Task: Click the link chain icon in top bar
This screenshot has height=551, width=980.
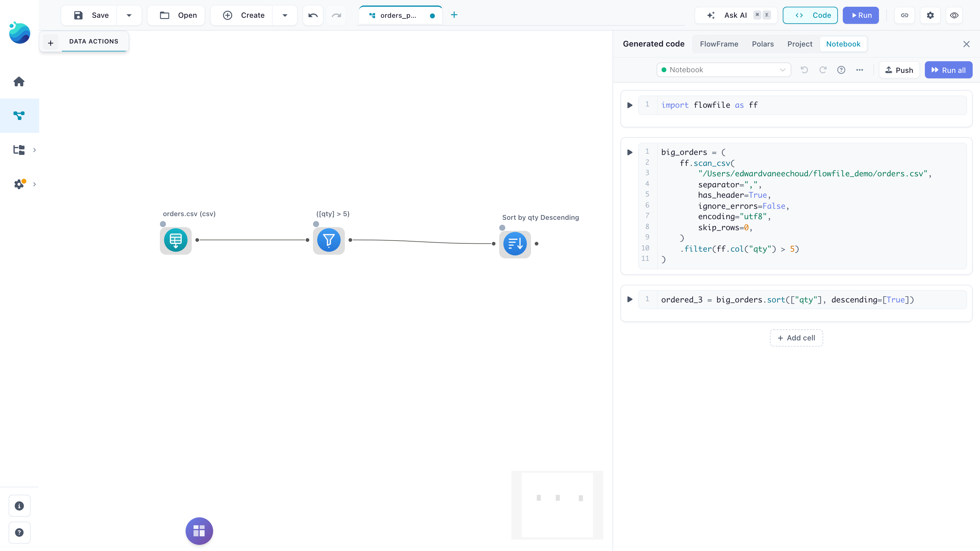Action: [x=904, y=15]
